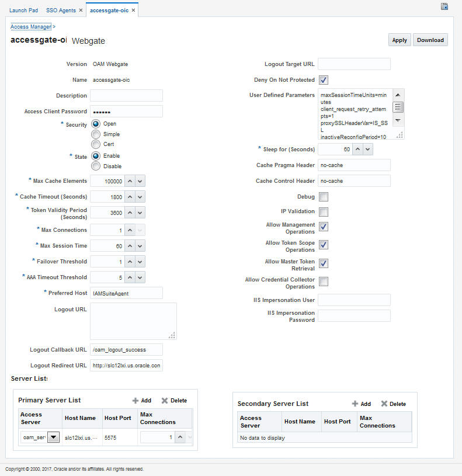Decrease Cache Timeout with down arrow
The height and width of the screenshot is (476, 462).
[x=140, y=197]
